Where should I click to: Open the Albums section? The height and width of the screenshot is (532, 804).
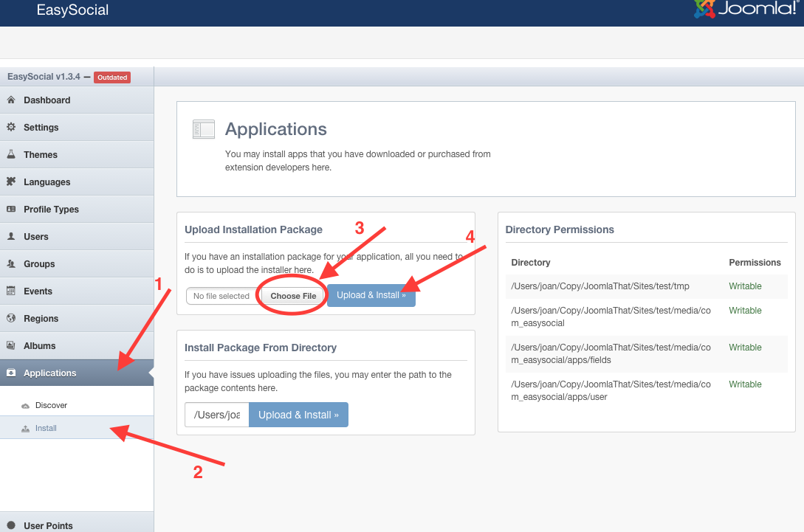coord(77,345)
